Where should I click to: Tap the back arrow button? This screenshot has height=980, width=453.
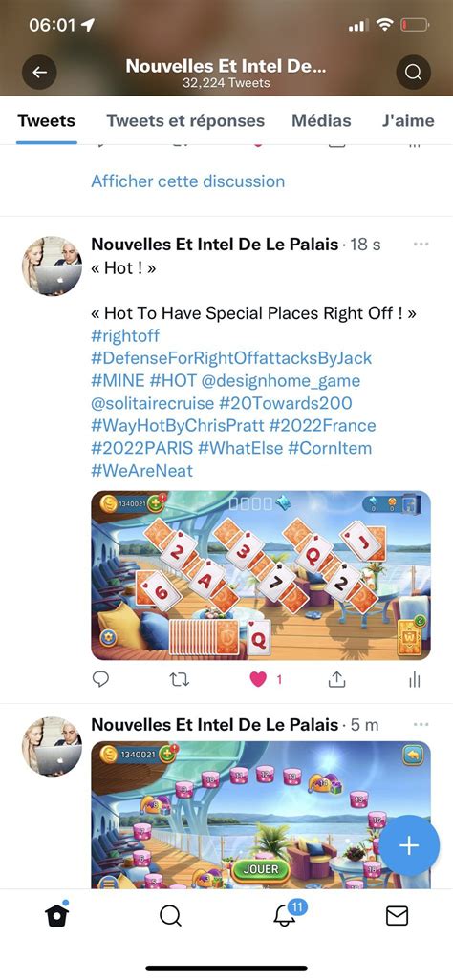pyautogui.click(x=39, y=72)
